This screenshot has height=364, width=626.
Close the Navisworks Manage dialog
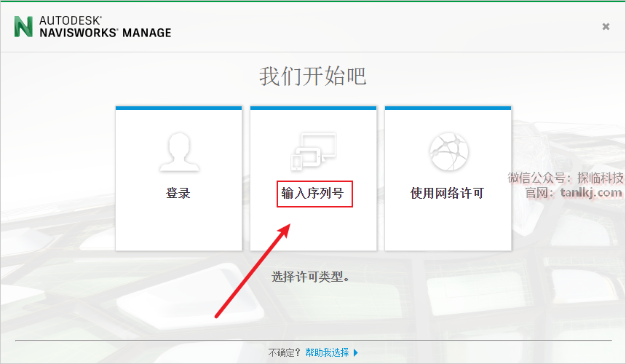point(606,26)
